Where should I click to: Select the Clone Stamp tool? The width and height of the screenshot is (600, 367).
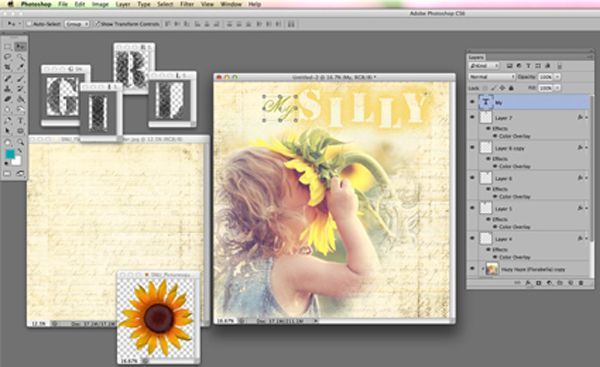(x=8, y=89)
